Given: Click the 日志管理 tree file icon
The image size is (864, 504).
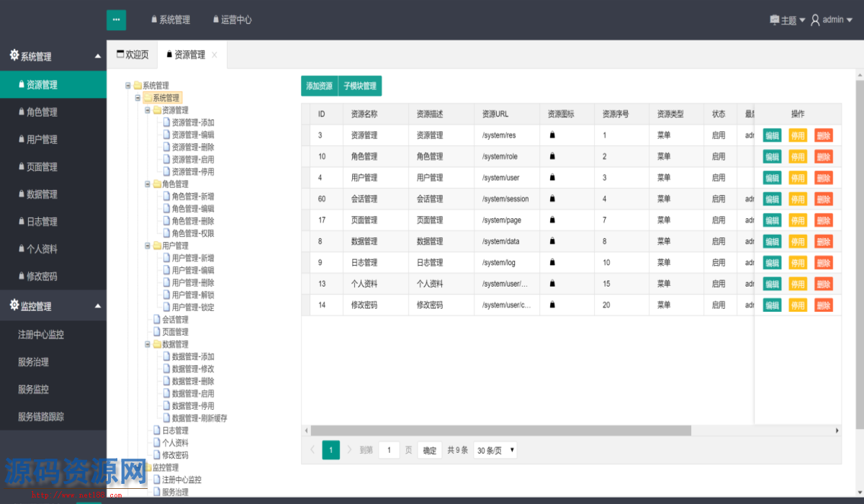Looking at the screenshot, I should click(157, 431).
